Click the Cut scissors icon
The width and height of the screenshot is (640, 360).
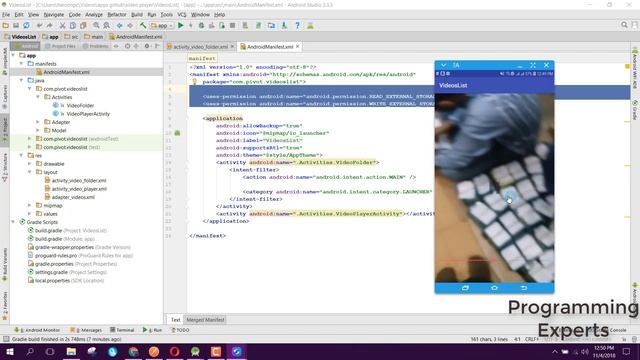[x=62, y=25]
